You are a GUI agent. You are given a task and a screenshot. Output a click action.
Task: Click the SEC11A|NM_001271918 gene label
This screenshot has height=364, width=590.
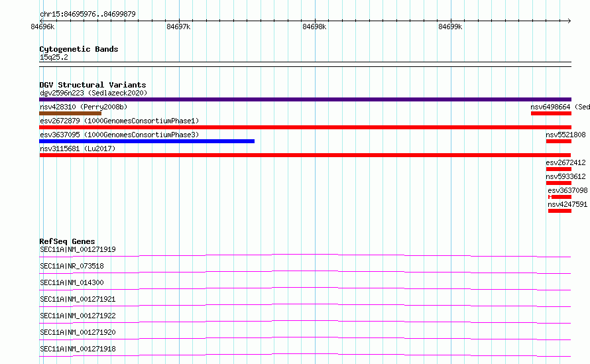coord(78,349)
